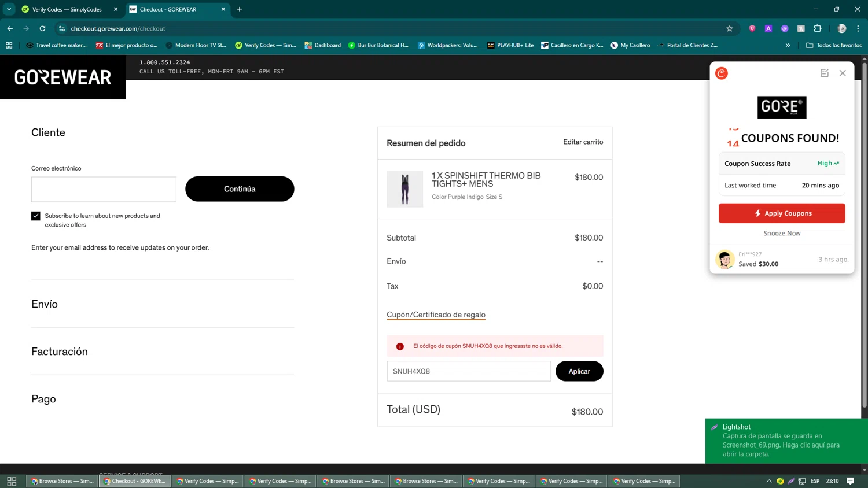
Task: Click the Facturación section heading
Action: click(60, 352)
